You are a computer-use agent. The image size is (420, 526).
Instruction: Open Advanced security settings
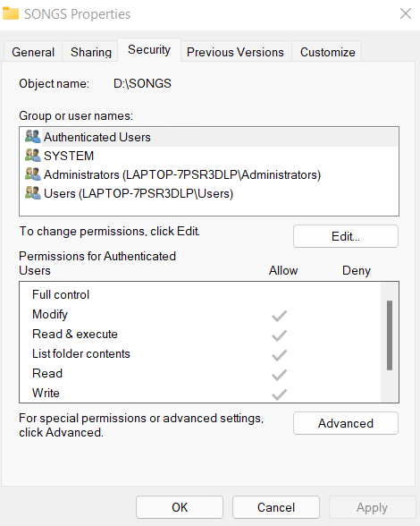[346, 423]
